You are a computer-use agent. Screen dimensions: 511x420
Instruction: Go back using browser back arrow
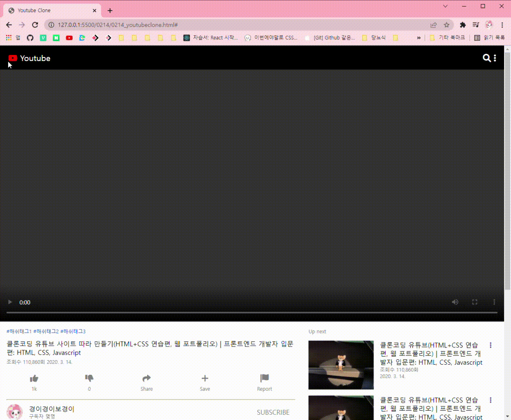[9, 25]
